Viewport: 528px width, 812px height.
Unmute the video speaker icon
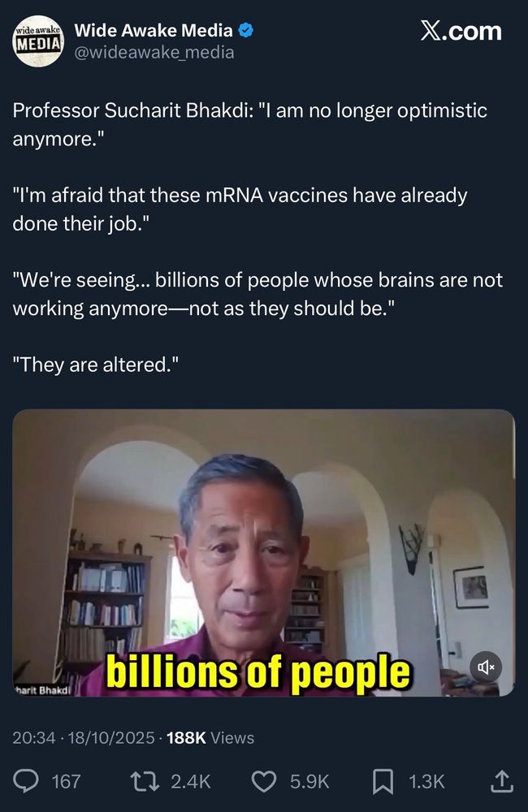click(486, 667)
